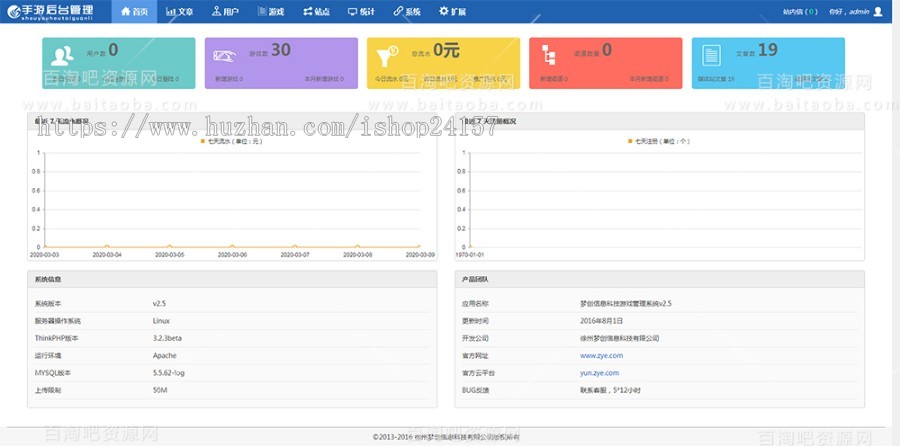Click the v2.5 system version value
The width and height of the screenshot is (900, 446).
159,304
